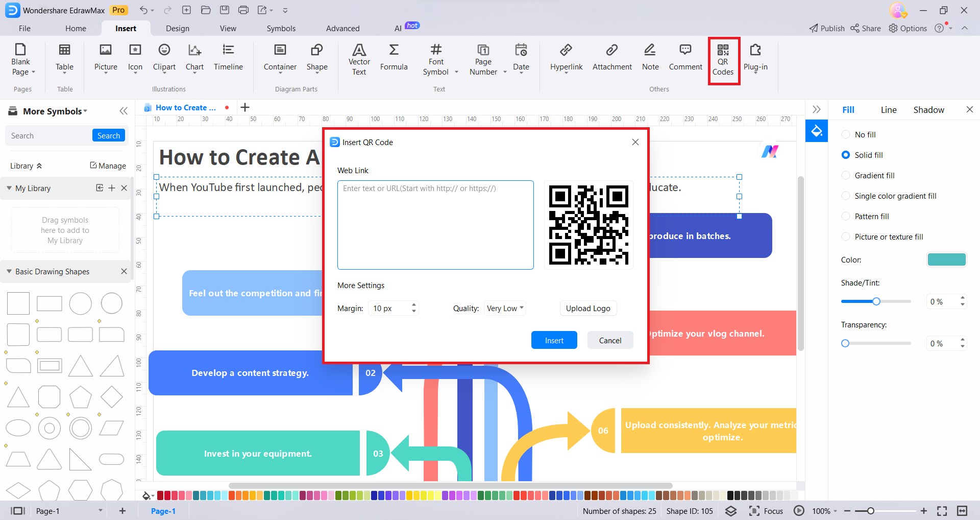Open the Plug-in menu

pyautogui.click(x=755, y=59)
